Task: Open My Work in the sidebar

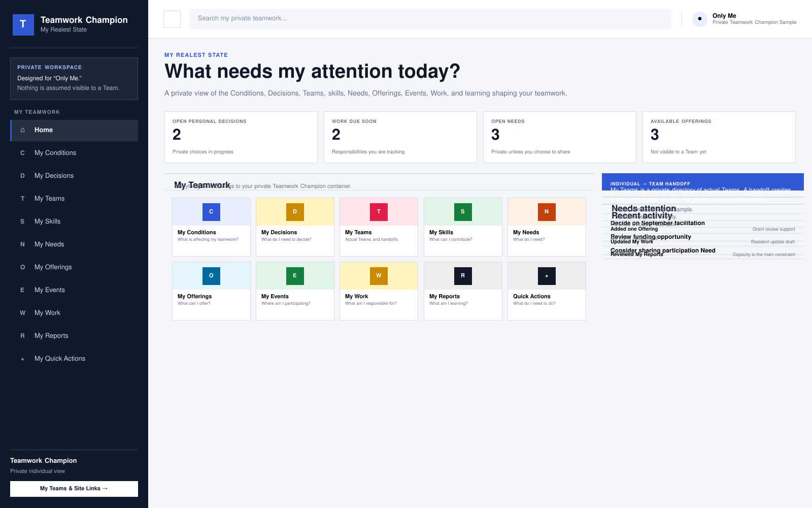Action: point(74,313)
